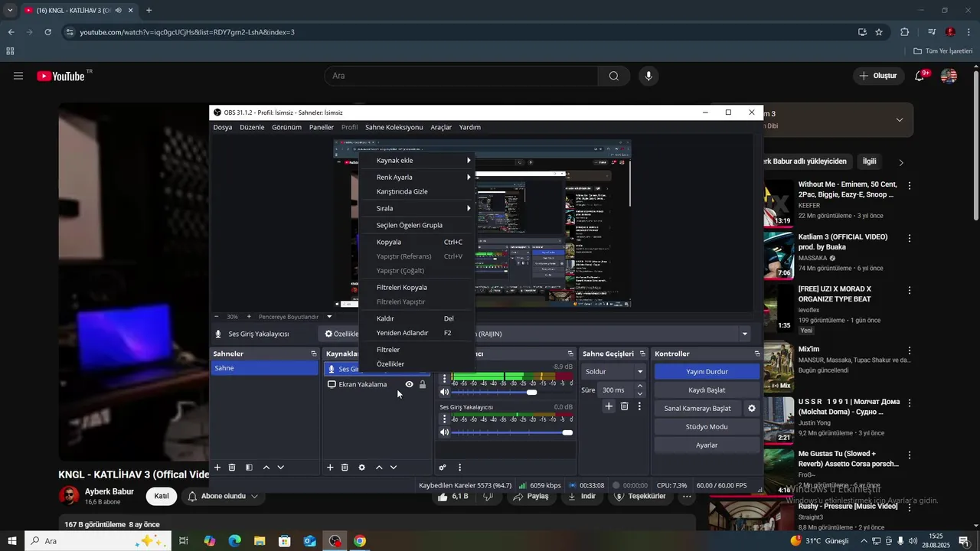Open File Explorer from taskbar
Viewport: 980px width, 551px height.
(x=260, y=541)
